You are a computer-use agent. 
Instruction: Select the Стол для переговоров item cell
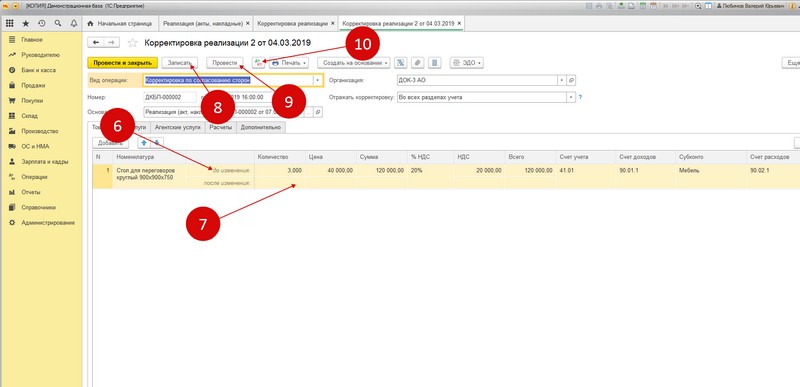[150, 176]
